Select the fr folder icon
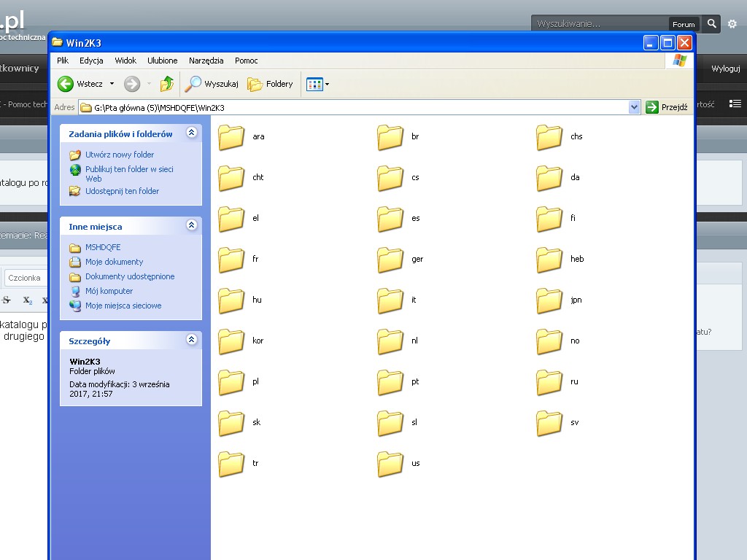This screenshot has width=747, height=560. 231,260
